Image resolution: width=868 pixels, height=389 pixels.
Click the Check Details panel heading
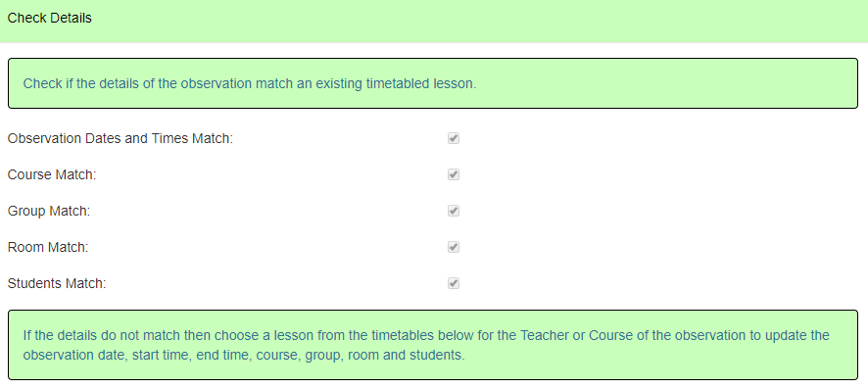point(49,19)
